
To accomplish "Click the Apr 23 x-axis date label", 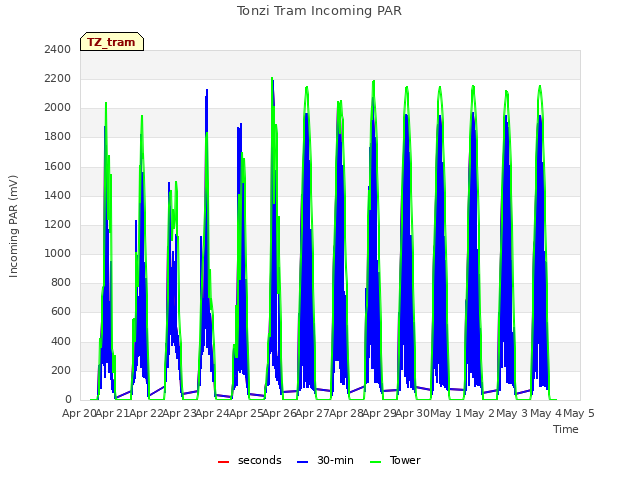I will (179, 413).
